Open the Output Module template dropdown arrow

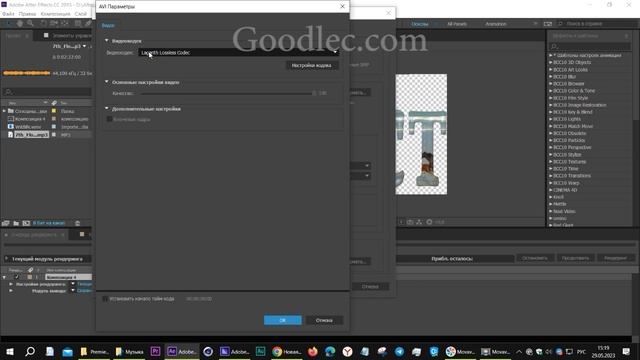point(73,291)
